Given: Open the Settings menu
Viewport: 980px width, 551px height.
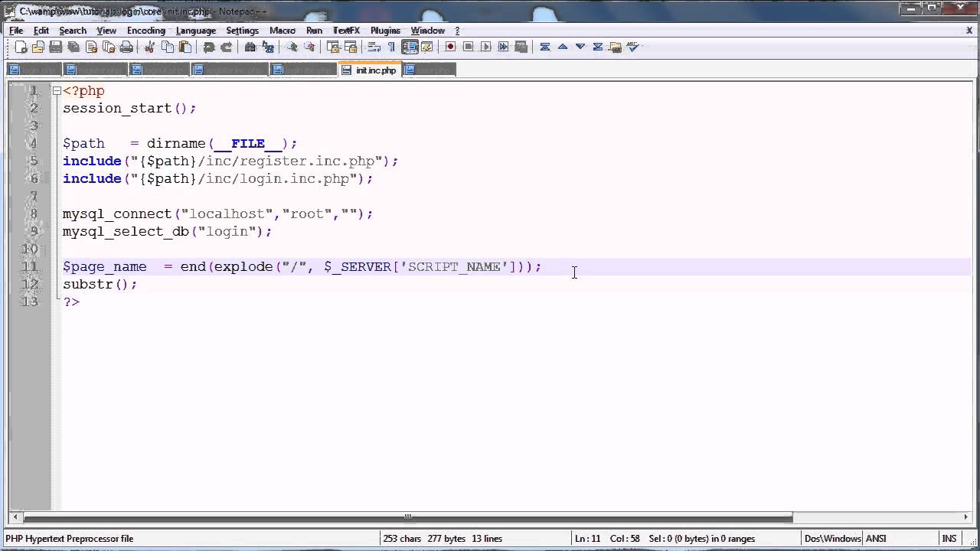Looking at the screenshot, I should [243, 31].
